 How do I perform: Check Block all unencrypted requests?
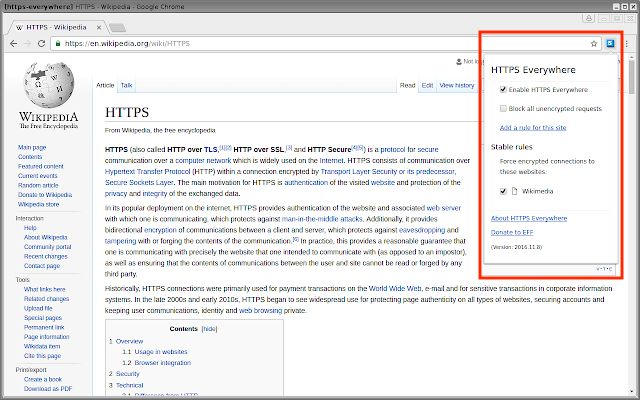coord(503,107)
